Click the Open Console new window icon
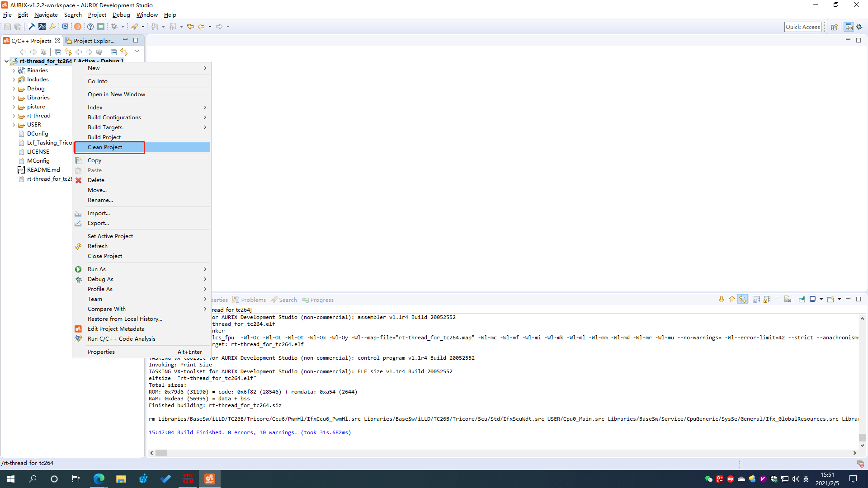The height and width of the screenshot is (488, 868). tap(830, 299)
